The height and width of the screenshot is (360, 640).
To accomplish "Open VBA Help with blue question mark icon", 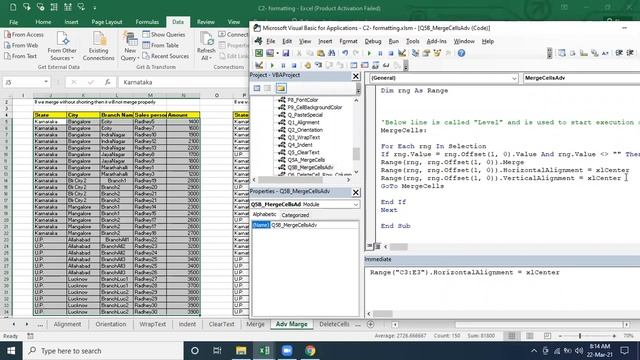I will click(461, 53).
